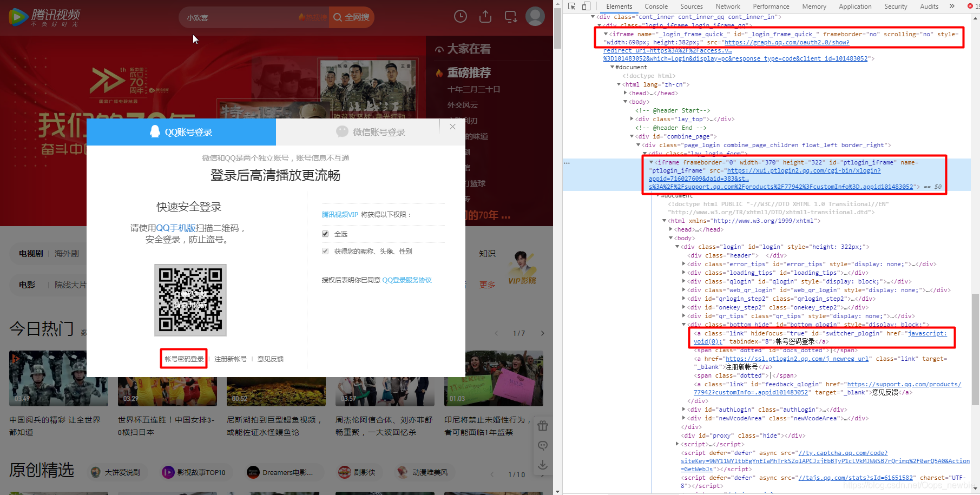Open the Sources tab in DevTools
This screenshot has height=495, width=980.
692,6
